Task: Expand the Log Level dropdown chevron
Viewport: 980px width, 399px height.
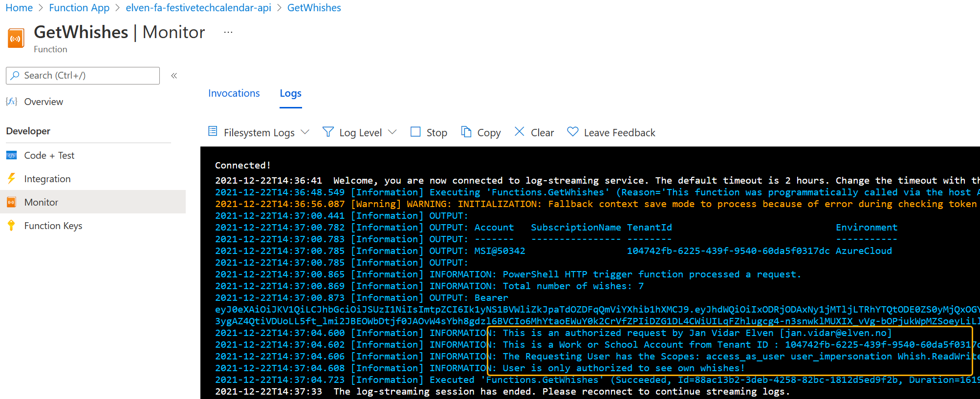Action: tap(392, 132)
